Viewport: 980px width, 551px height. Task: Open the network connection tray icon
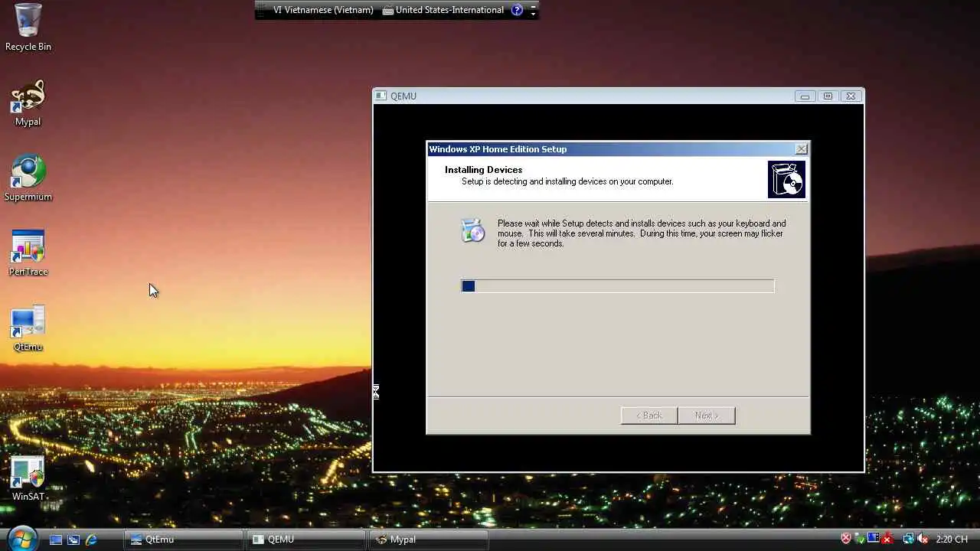pyautogui.click(x=909, y=539)
